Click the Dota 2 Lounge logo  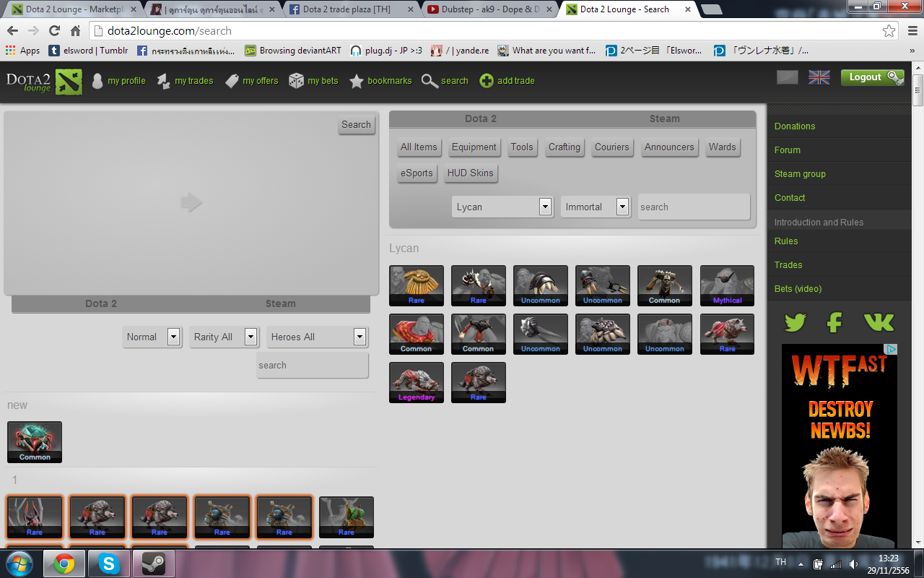click(x=44, y=82)
